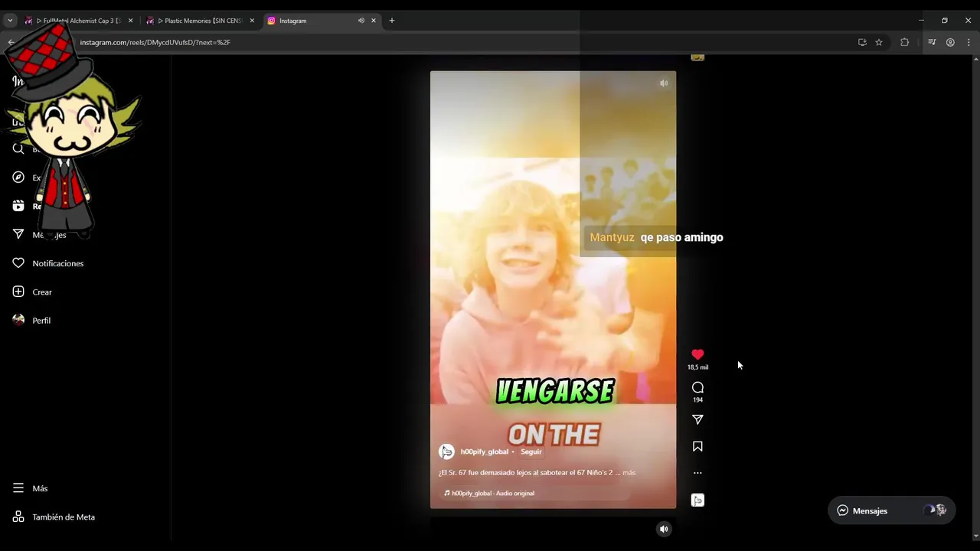Click the avatars on the Mensajes pill
Screen dimensions: 980x551
[936, 510]
